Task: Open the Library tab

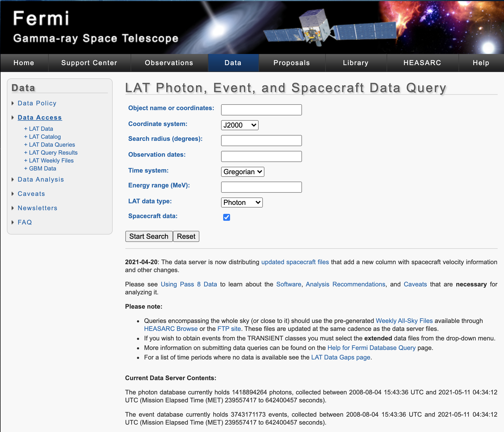Action: (356, 63)
